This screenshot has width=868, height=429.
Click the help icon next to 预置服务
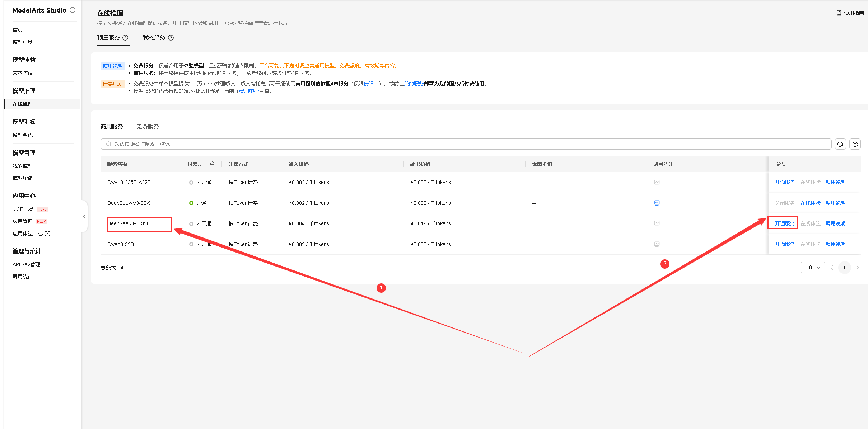pos(125,38)
